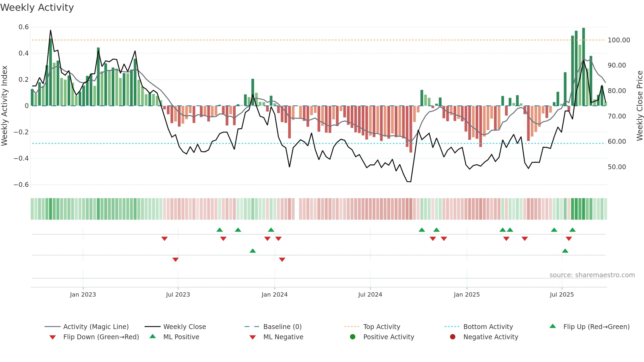Viewport: 644px width, 362px height.
Task: Click the orange dotted Top Activity line icon in legend
Action: click(x=352, y=327)
